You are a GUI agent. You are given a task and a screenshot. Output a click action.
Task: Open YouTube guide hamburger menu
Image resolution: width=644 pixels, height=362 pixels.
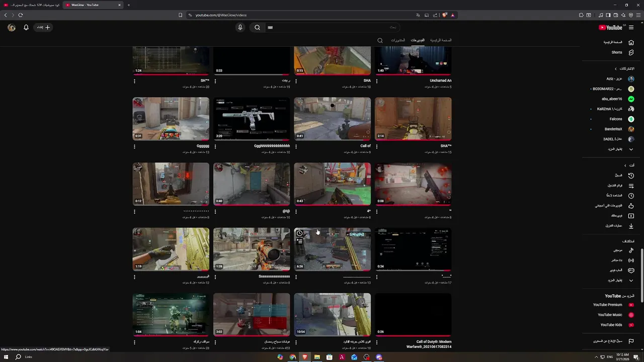click(631, 28)
